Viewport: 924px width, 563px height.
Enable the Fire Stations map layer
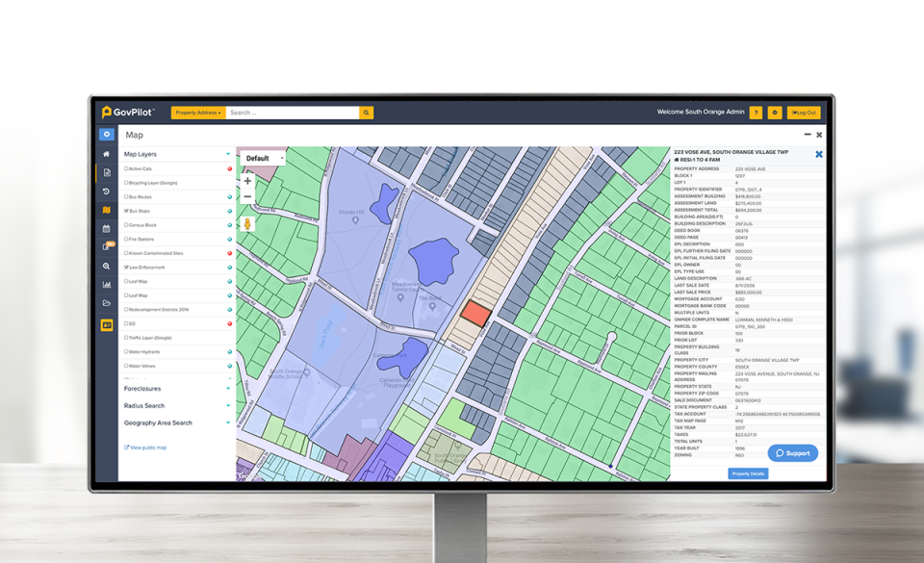click(x=124, y=238)
